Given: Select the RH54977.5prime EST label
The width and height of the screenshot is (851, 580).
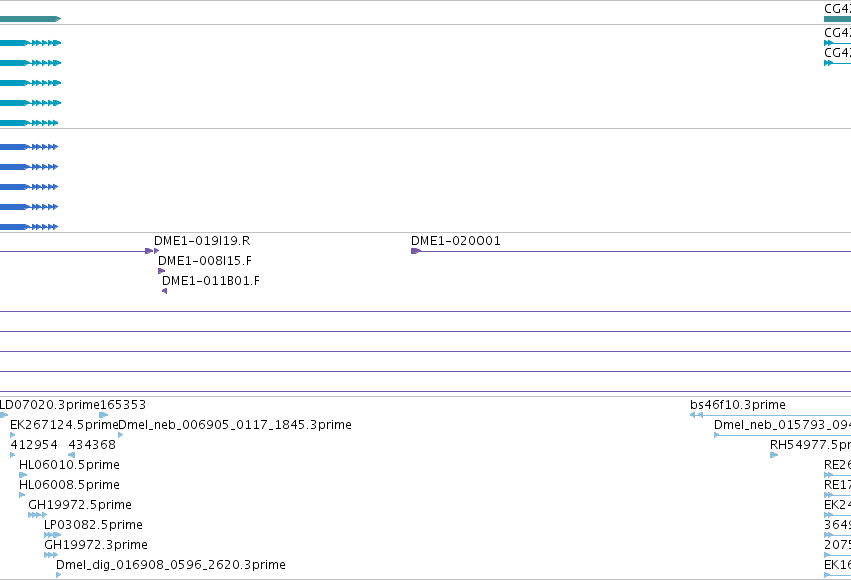Looking at the screenshot, I should tap(810, 445).
